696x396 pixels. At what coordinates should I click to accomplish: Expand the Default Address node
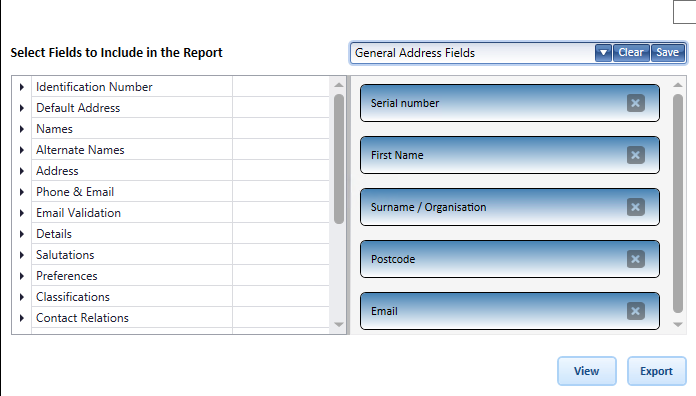point(22,108)
